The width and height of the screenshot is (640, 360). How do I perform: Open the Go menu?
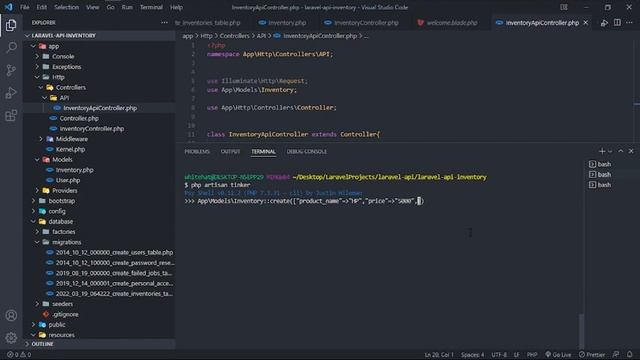(x=111, y=7)
